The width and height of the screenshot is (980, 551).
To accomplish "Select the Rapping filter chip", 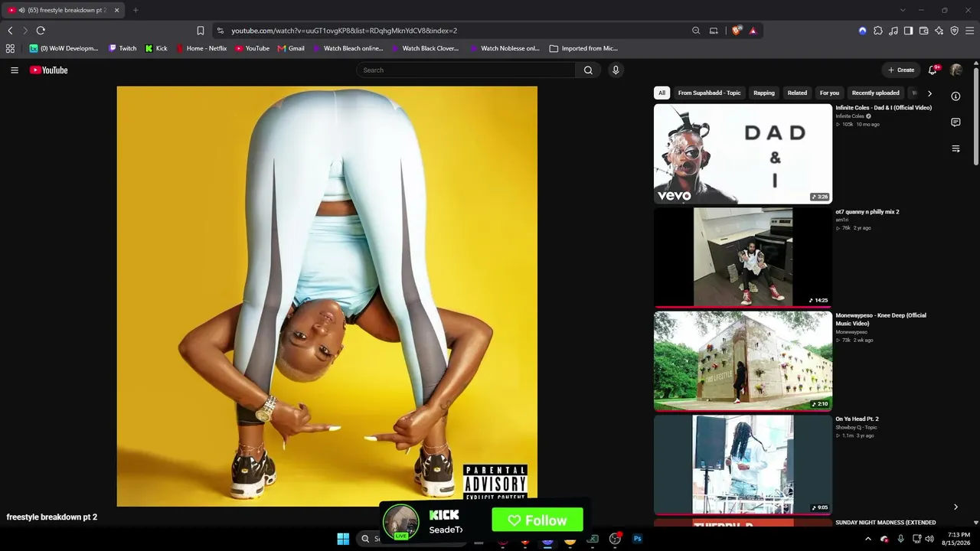I will [764, 93].
